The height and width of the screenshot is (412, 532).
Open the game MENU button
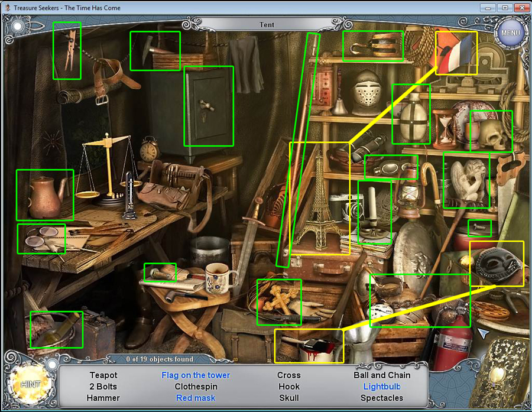tap(510, 33)
